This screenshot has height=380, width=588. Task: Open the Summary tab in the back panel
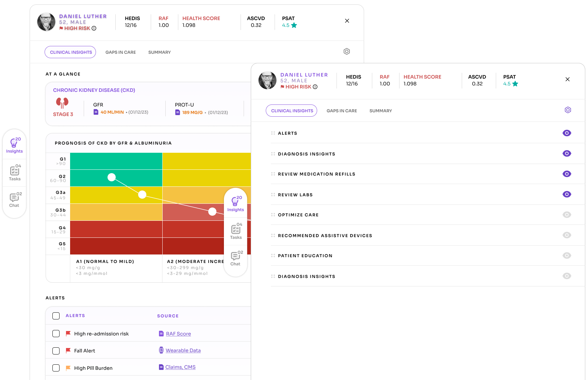coord(159,52)
